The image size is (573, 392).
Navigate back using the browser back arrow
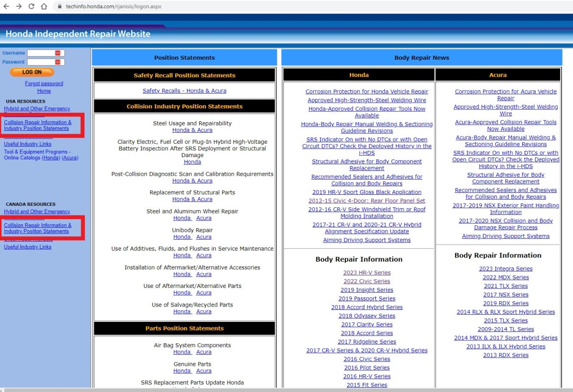pos(7,7)
